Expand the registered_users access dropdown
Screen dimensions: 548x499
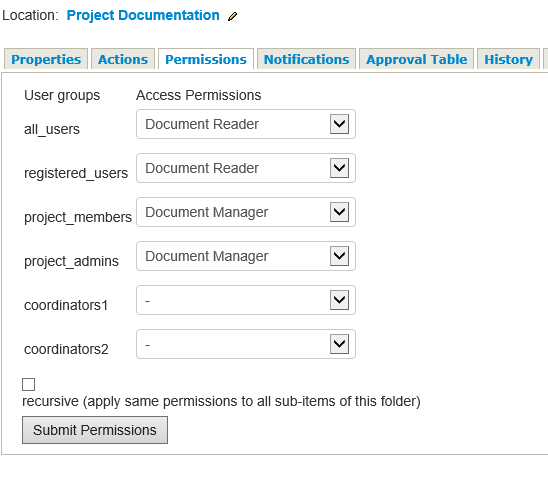click(x=246, y=168)
